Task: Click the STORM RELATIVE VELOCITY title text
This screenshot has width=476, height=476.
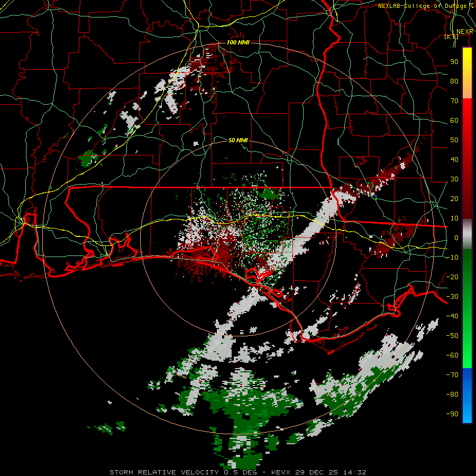Action: [166, 472]
